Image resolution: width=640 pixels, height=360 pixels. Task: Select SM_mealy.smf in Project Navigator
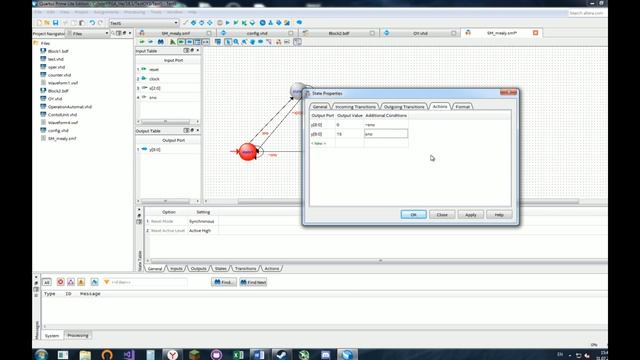click(62, 138)
